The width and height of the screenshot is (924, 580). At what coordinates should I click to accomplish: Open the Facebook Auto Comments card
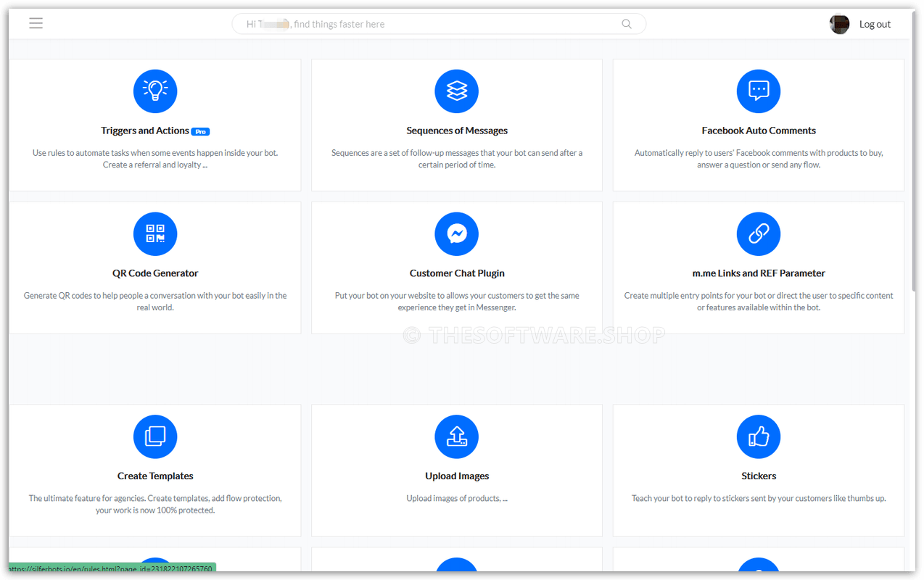(x=758, y=125)
